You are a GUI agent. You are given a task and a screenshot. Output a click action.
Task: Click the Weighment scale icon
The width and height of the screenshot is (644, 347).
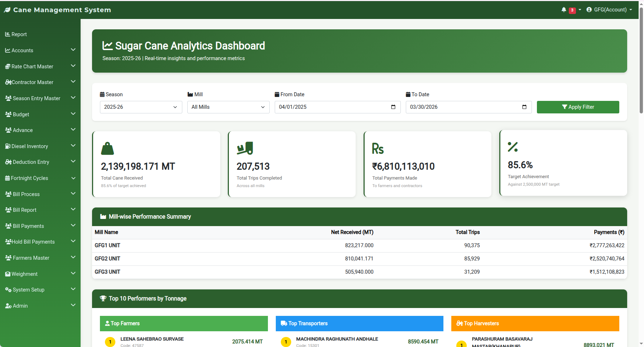click(x=8, y=274)
